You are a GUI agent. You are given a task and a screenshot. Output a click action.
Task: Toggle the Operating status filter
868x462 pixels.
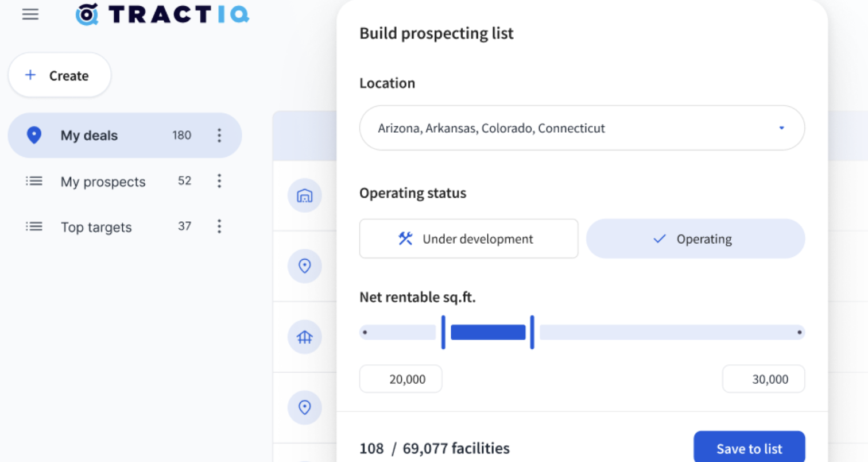[695, 239]
